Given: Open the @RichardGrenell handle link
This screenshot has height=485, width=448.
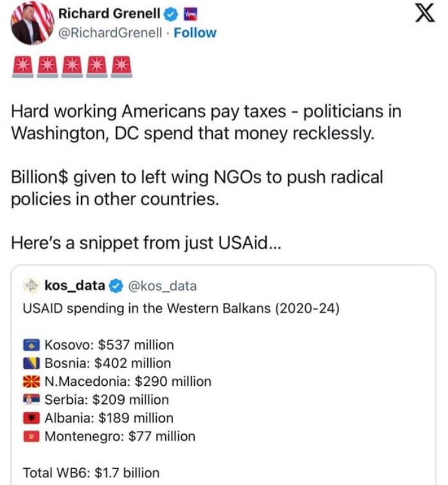Looking at the screenshot, I should [111, 32].
